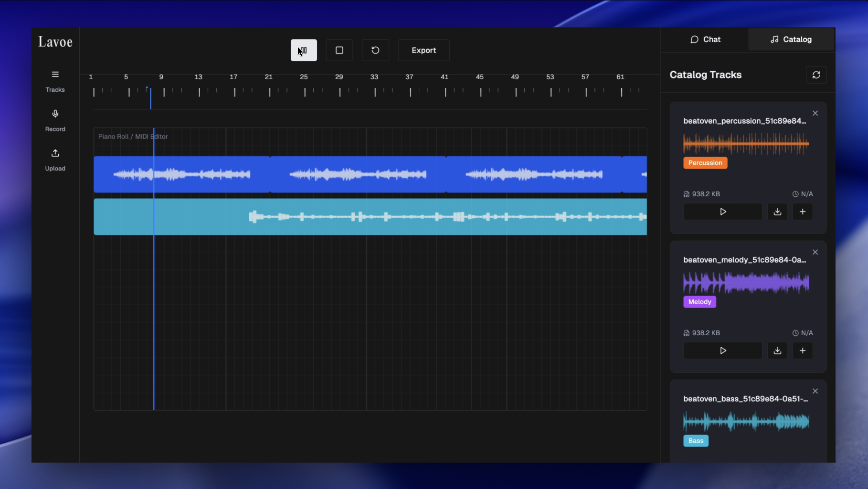Remove the beatoven_percussion track card
Viewport: 868px width, 489px height.
click(815, 113)
